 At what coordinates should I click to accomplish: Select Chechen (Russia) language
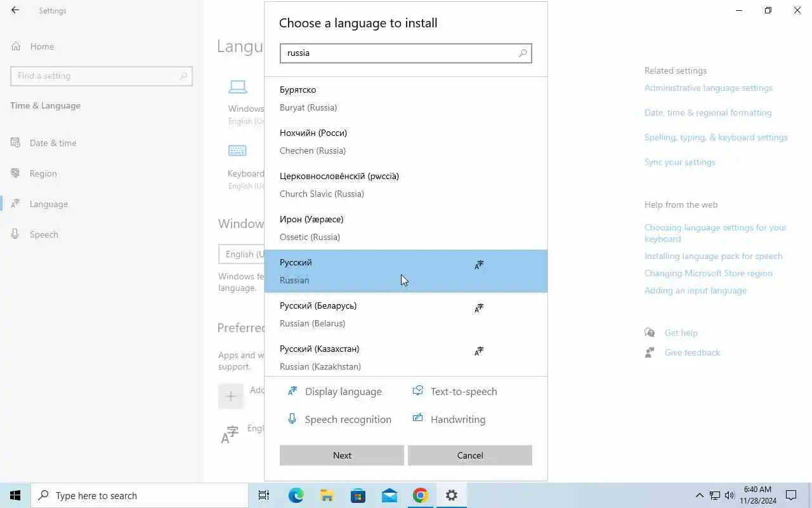click(x=406, y=142)
